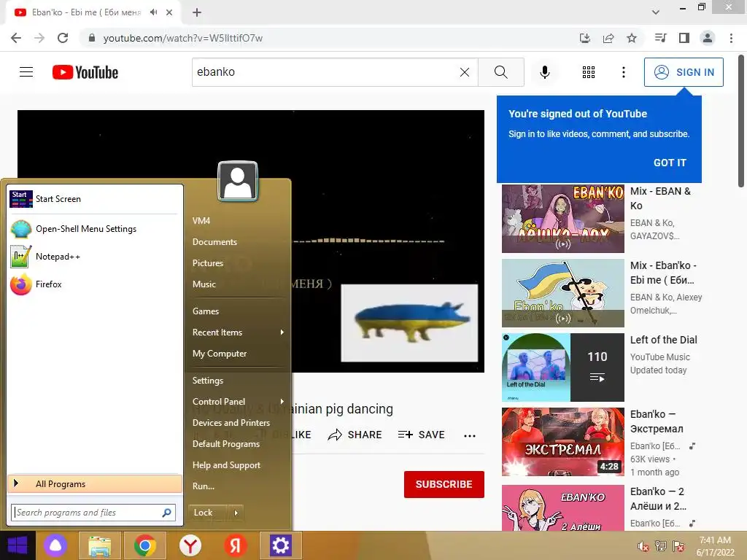
Task: Click the YouTube logo
Action: (x=85, y=72)
